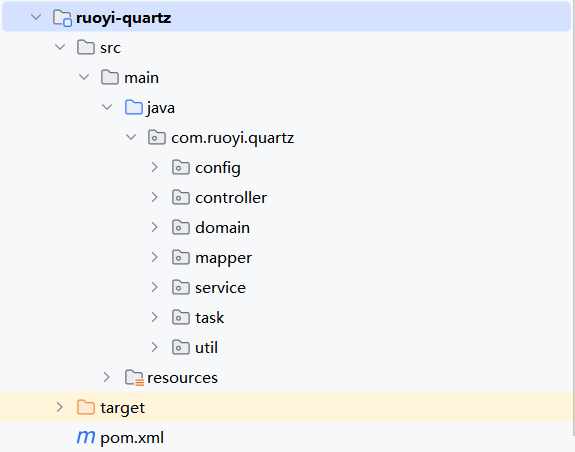Collapse the ruoyi-quartz module node
The image size is (575, 452).
[36, 17]
